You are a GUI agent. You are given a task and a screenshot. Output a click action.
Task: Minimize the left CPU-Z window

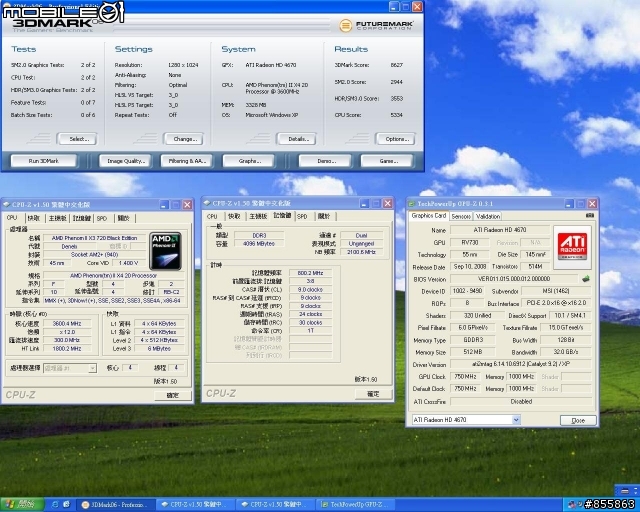tap(164, 205)
